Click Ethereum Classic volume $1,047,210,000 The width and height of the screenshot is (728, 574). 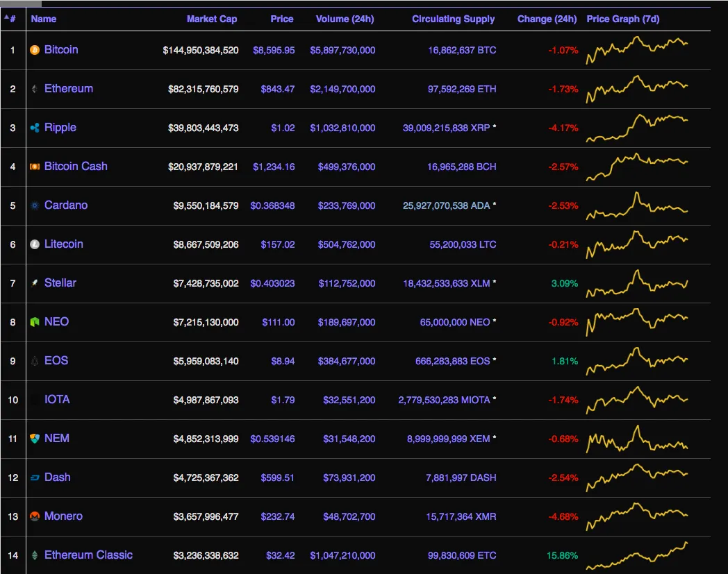(342, 555)
